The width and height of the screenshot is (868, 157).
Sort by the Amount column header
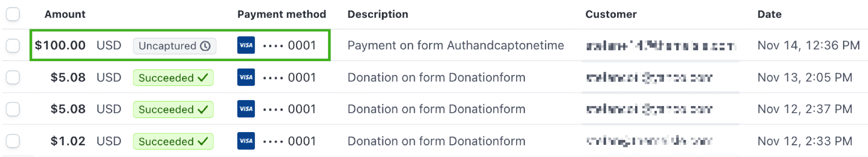[x=65, y=14]
